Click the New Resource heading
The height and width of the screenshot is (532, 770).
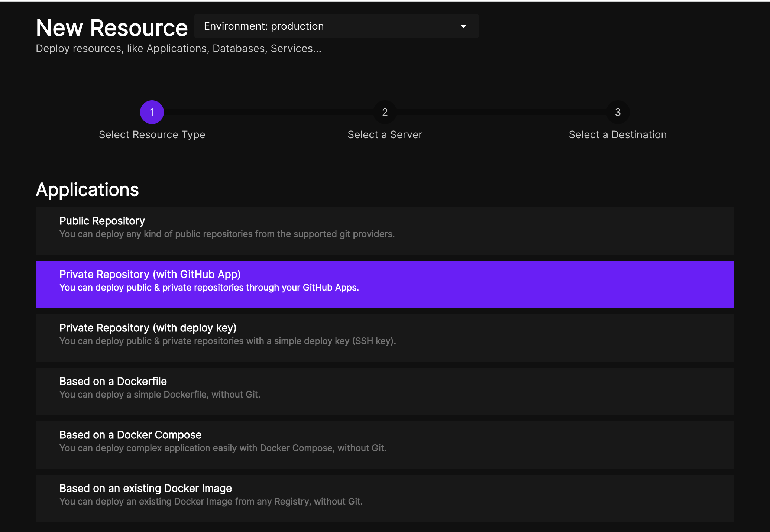(111, 28)
